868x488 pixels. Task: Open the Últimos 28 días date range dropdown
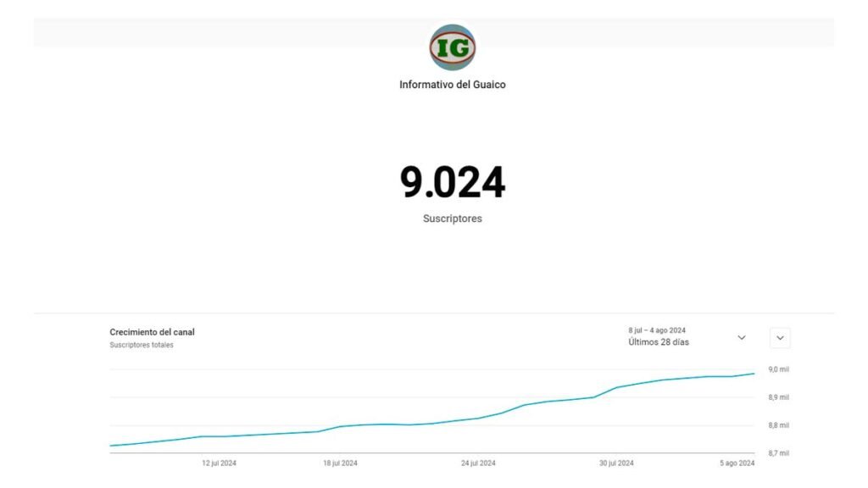coord(659,342)
